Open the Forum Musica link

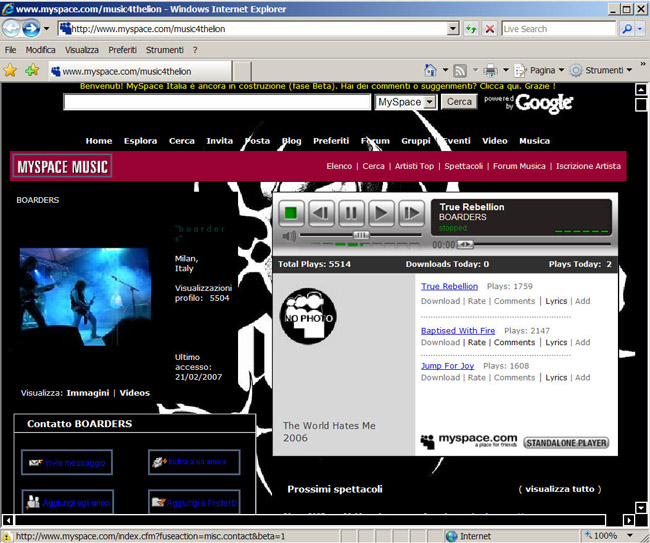coord(519,166)
